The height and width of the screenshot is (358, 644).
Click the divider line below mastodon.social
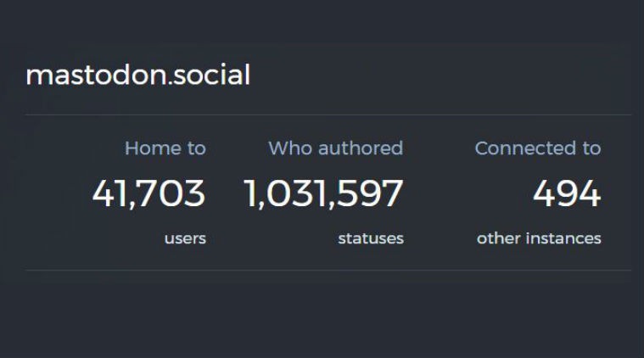point(328,115)
